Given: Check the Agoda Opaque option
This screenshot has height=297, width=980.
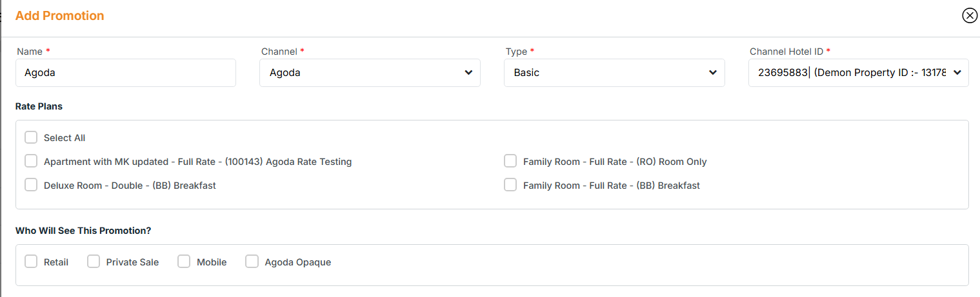Looking at the screenshot, I should point(252,262).
